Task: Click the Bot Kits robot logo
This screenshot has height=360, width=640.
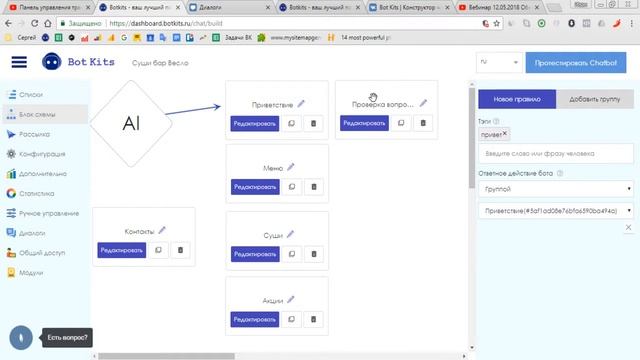Action: pyautogui.click(x=52, y=62)
